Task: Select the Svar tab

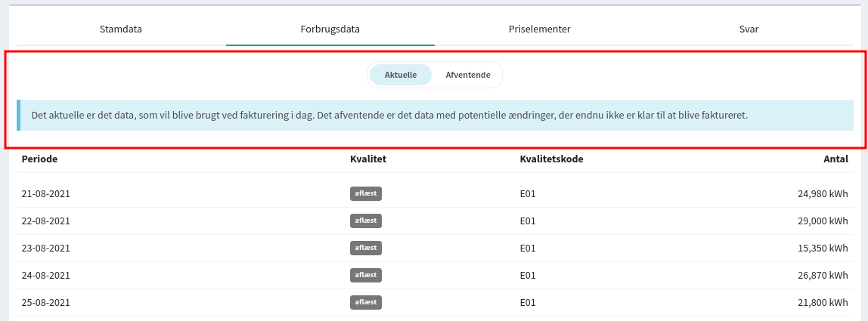Action: pyautogui.click(x=749, y=29)
